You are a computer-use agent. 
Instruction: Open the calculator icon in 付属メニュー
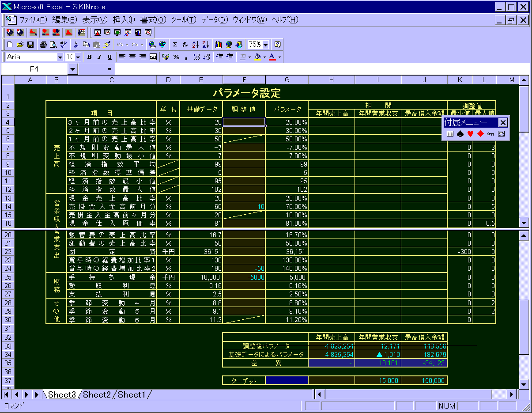pos(501,134)
